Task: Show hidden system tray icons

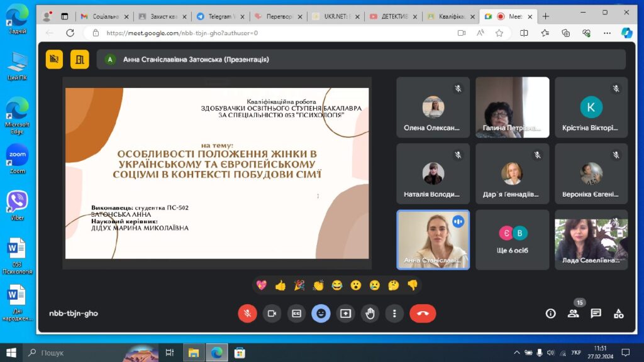Action: pyautogui.click(x=516, y=353)
